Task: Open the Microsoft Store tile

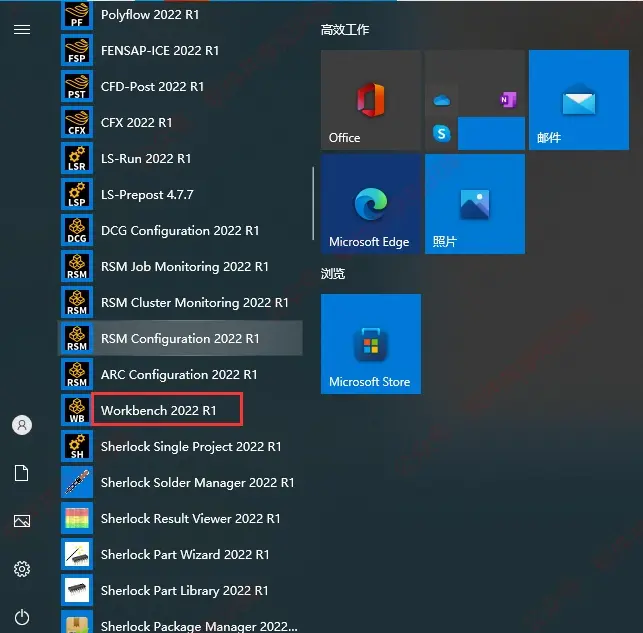Action: 371,344
